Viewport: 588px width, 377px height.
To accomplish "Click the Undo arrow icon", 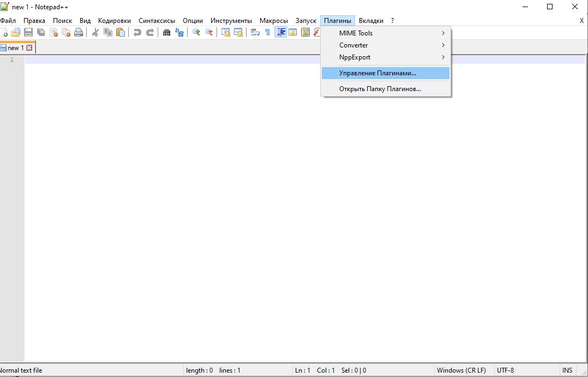I will click(137, 33).
